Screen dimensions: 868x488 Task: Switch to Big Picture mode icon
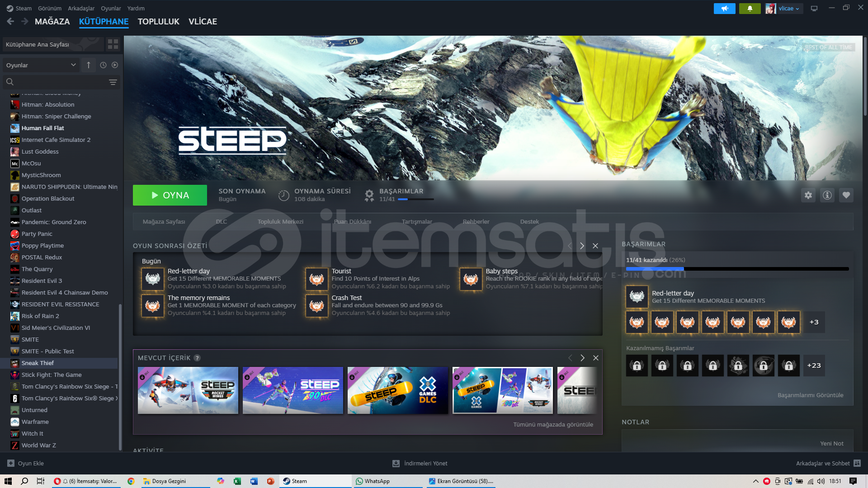point(814,9)
